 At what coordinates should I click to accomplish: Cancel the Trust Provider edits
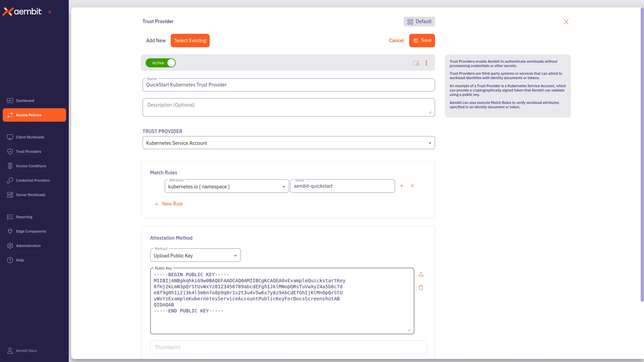396,41
